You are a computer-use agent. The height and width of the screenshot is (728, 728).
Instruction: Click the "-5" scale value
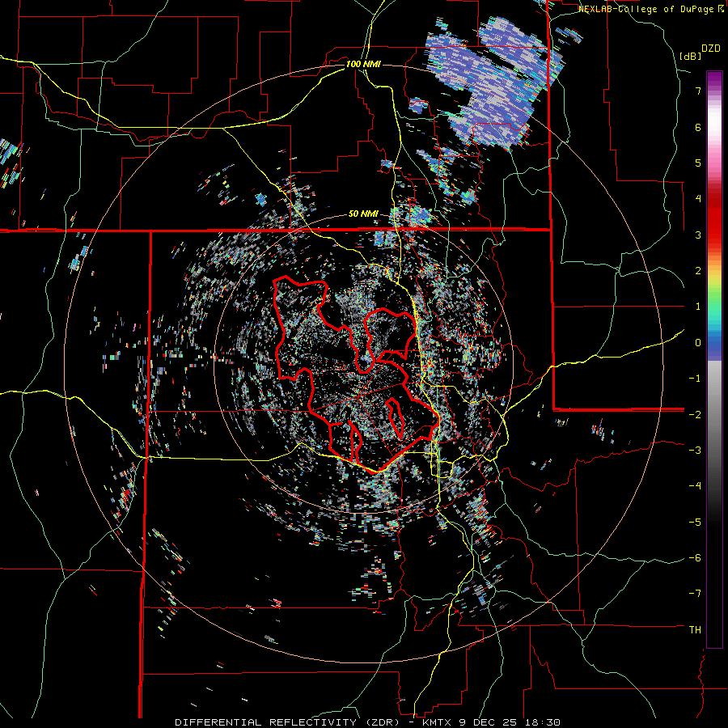pos(695,522)
